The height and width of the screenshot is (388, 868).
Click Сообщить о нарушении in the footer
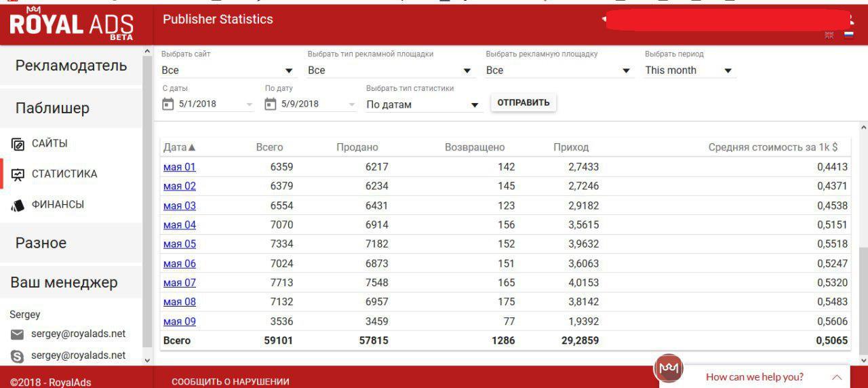pyautogui.click(x=231, y=382)
